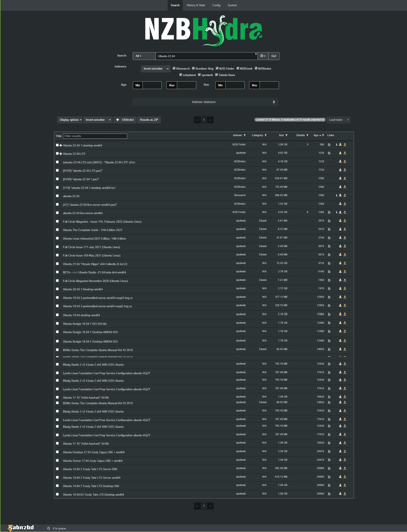The image size is (407, 532).
Task: Select checkbox for Ubuntu-20.04.1-Desktop-amd64 result
Action: (x=57, y=289)
